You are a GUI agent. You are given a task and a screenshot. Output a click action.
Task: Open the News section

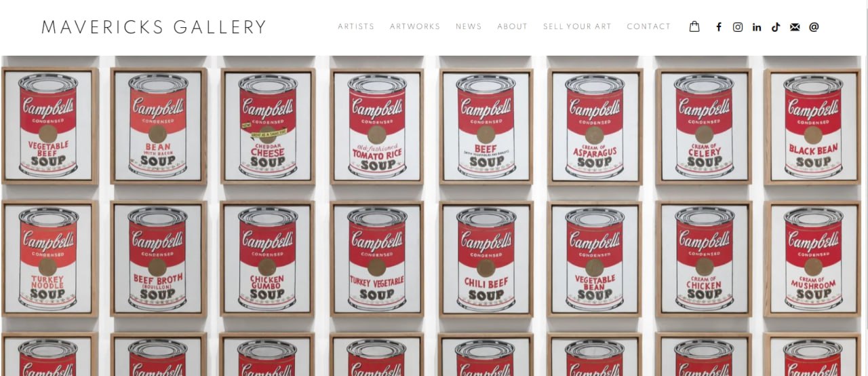pyautogui.click(x=469, y=26)
